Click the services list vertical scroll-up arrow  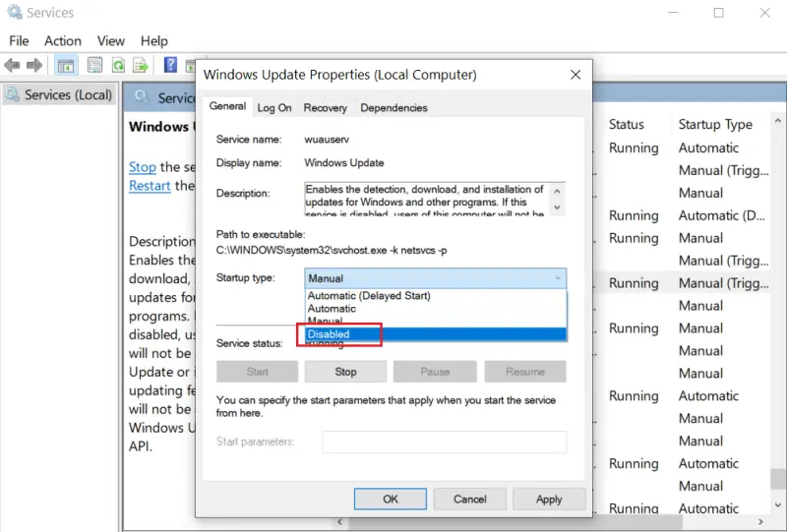[x=778, y=120]
